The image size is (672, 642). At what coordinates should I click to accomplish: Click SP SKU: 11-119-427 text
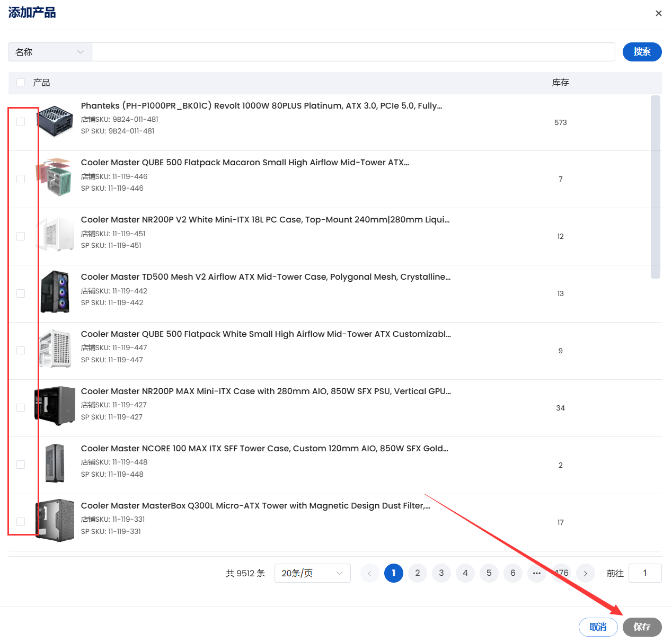(112, 417)
